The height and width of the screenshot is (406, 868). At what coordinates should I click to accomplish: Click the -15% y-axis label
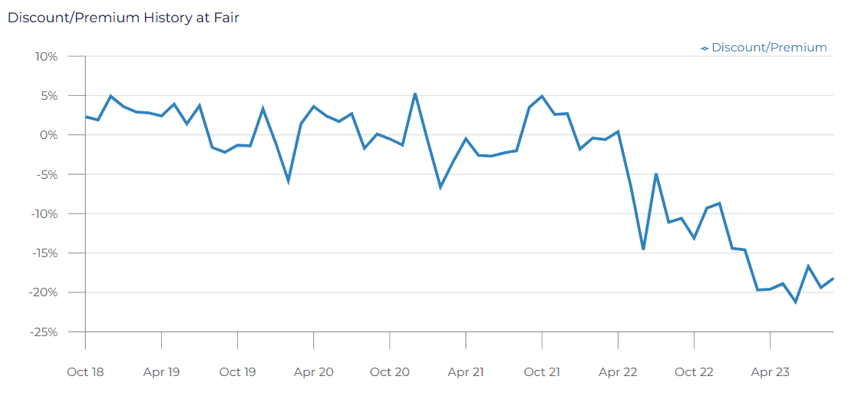[x=45, y=253]
